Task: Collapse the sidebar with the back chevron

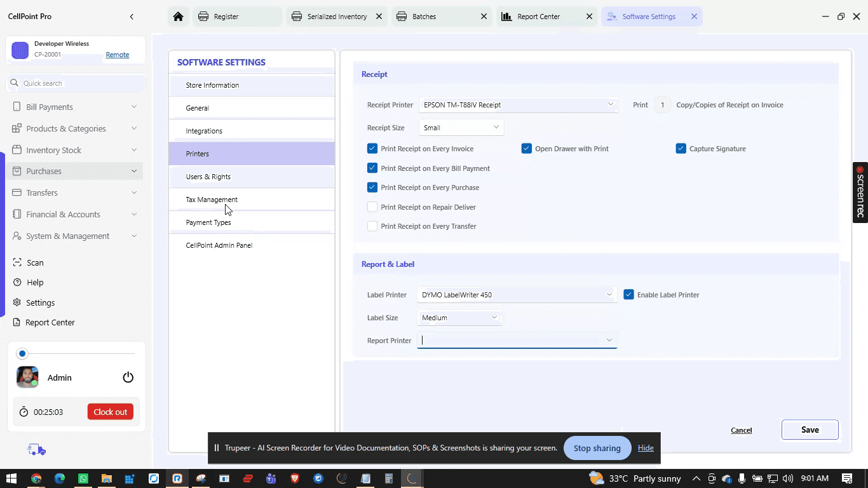Action: click(132, 17)
